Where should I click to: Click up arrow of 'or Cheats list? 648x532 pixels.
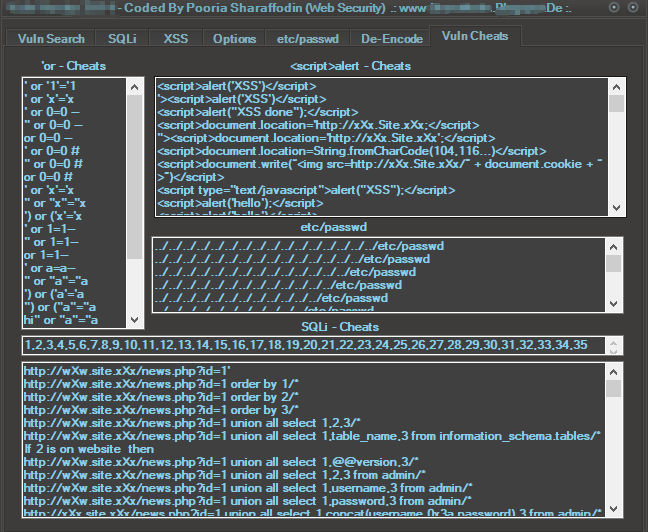(x=134, y=87)
